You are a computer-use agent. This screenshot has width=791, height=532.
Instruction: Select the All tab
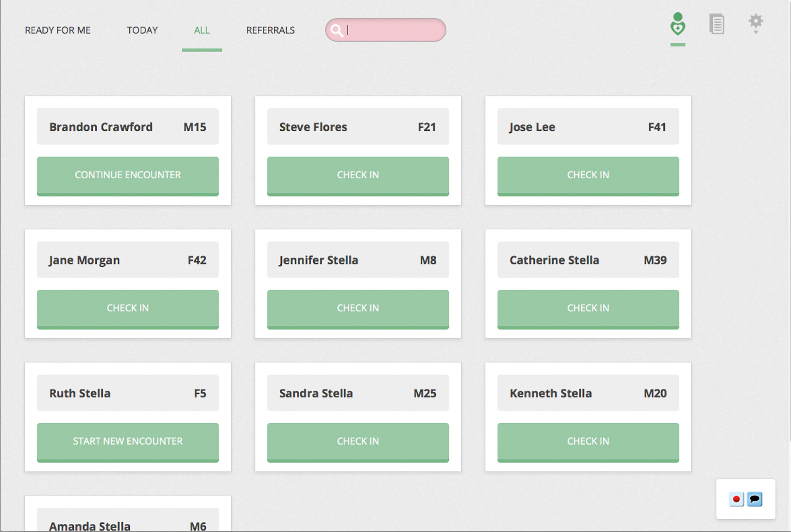(201, 30)
